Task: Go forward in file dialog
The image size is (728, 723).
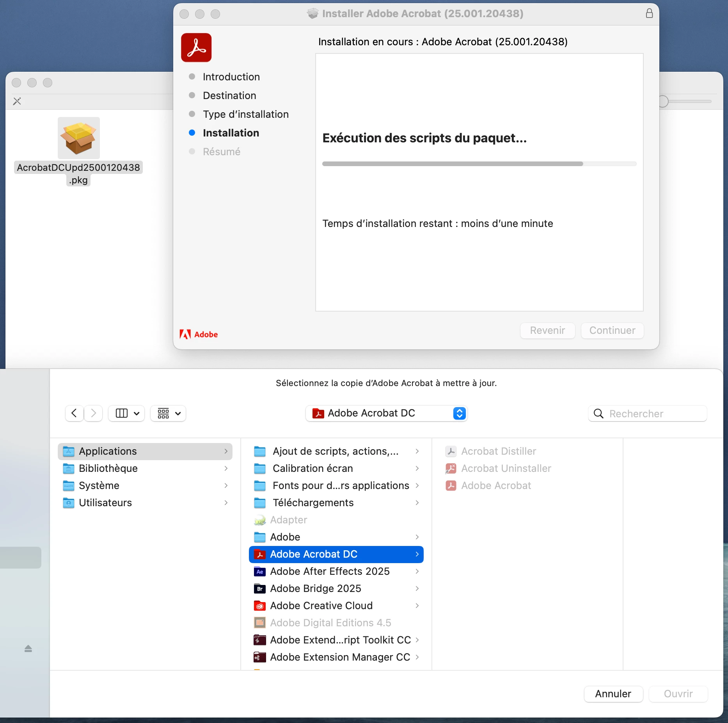Action: pos(93,413)
